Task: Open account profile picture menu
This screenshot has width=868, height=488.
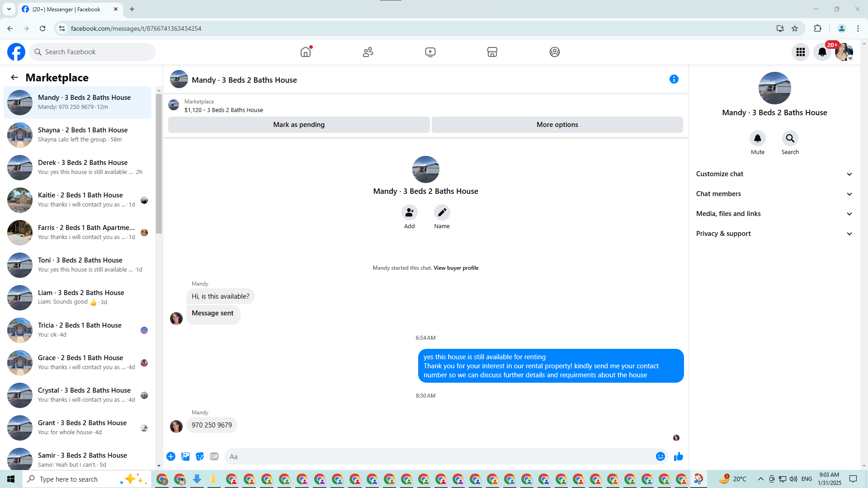Action: [x=844, y=52]
